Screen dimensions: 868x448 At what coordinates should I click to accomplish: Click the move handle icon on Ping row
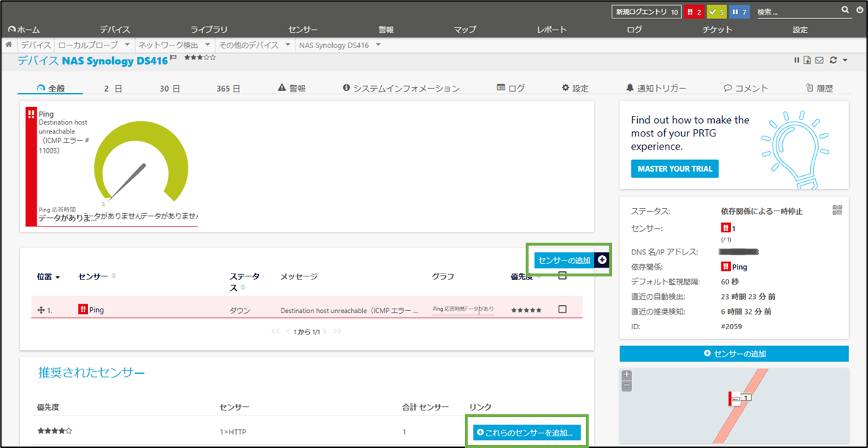(x=40, y=311)
